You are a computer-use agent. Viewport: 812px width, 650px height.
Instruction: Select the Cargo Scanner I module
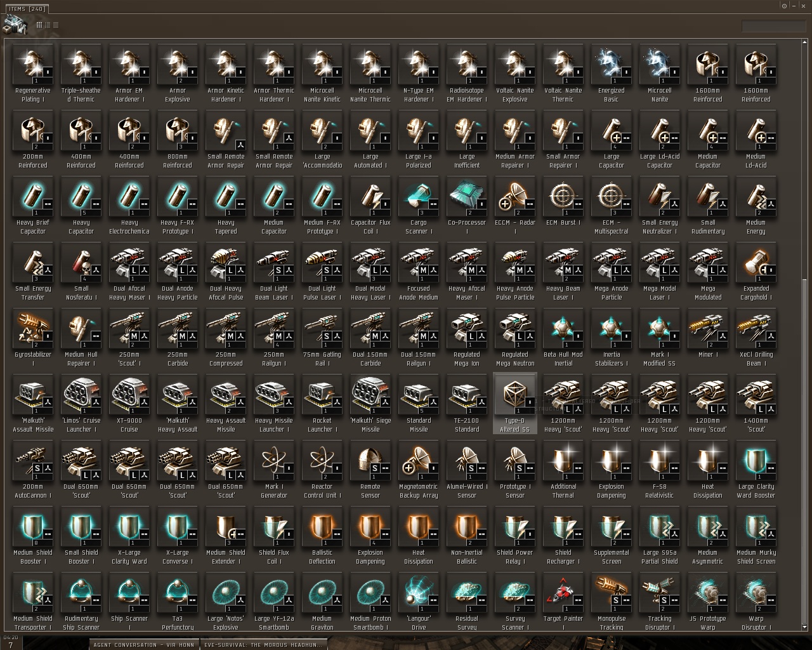point(419,206)
